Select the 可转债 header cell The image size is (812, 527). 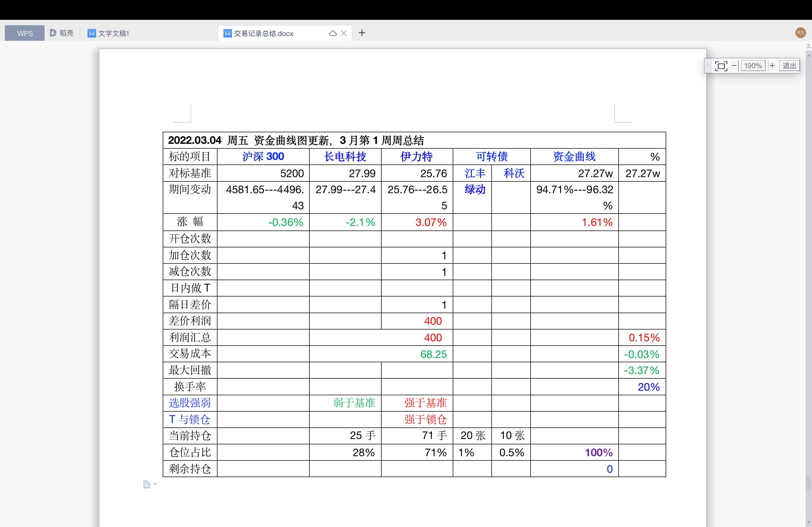(x=492, y=156)
